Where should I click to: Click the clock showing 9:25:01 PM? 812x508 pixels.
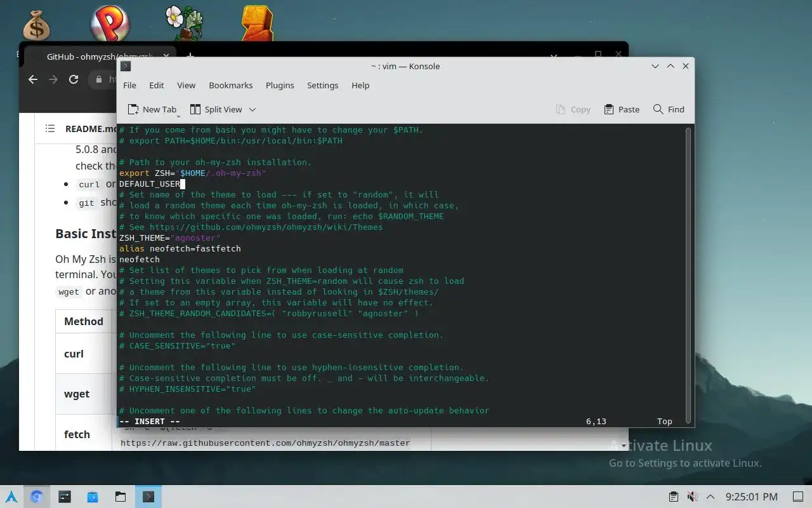click(x=752, y=497)
